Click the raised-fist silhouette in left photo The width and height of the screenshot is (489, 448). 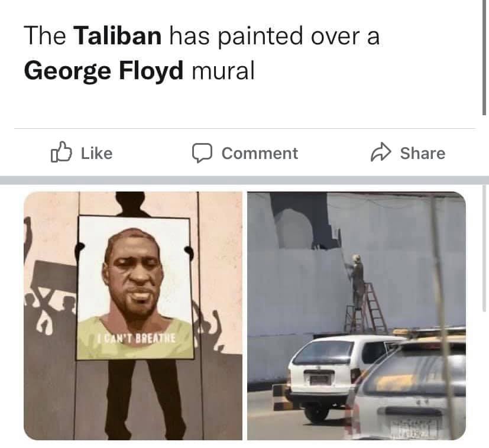(x=28, y=239)
